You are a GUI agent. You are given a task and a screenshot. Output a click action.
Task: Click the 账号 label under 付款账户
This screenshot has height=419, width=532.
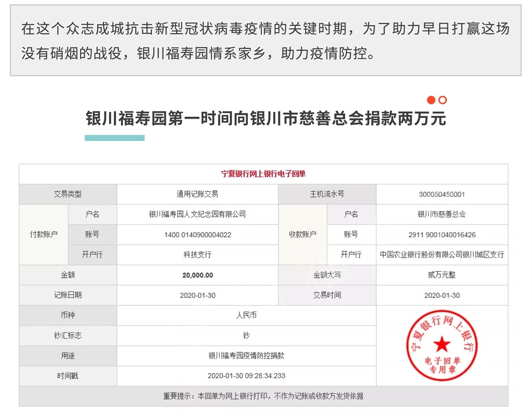[x=92, y=234]
